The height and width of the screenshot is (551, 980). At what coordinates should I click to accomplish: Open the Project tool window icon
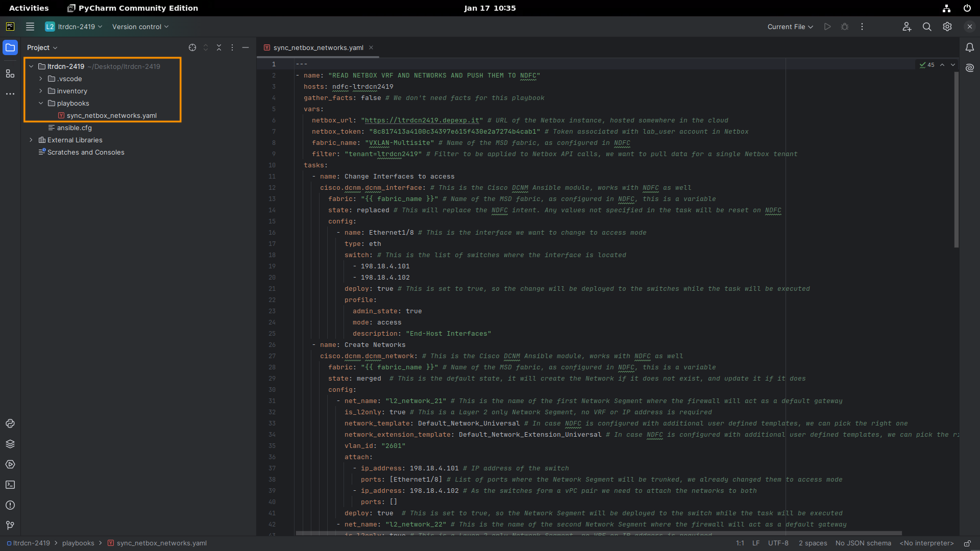[x=10, y=47]
